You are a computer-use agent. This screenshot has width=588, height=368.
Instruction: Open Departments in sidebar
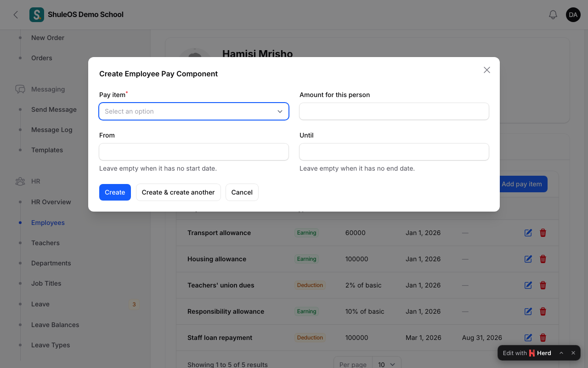pyautogui.click(x=51, y=263)
